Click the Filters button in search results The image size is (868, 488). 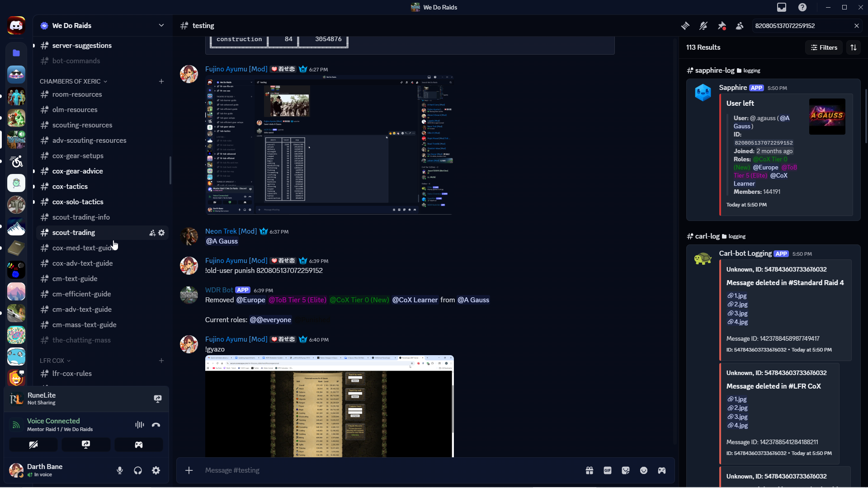pyautogui.click(x=824, y=47)
